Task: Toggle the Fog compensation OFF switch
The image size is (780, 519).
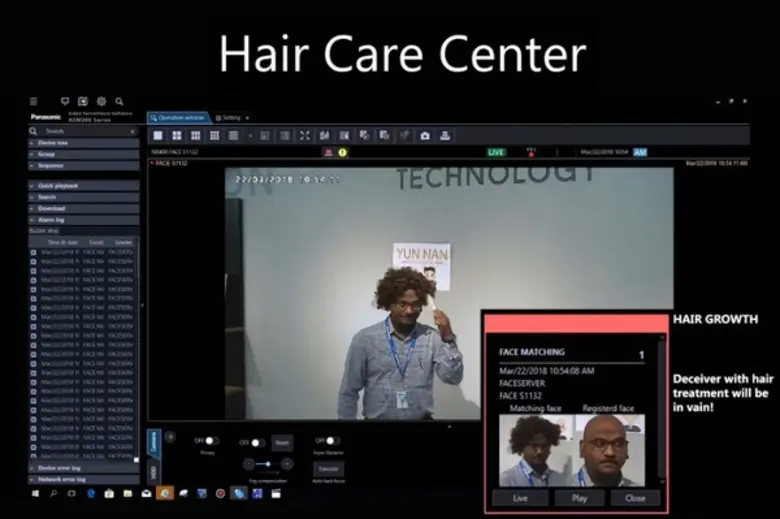Action: point(256,442)
